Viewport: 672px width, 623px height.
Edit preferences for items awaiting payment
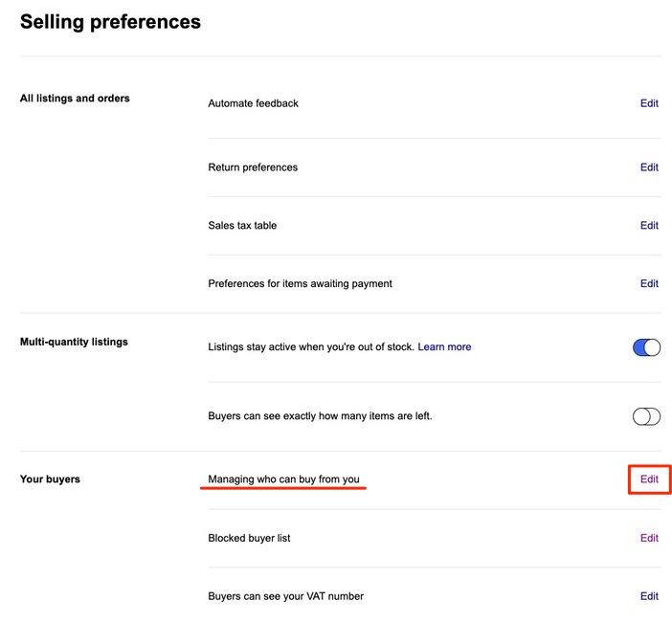coord(649,284)
